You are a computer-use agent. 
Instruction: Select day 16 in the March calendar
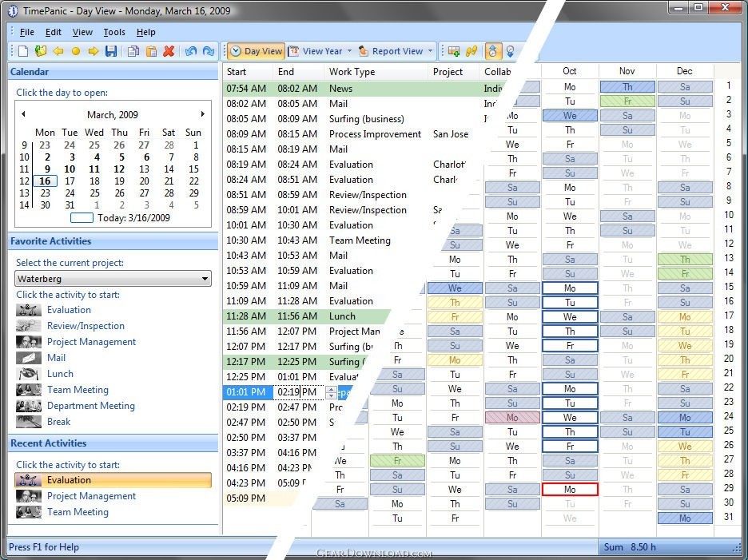(x=45, y=181)
